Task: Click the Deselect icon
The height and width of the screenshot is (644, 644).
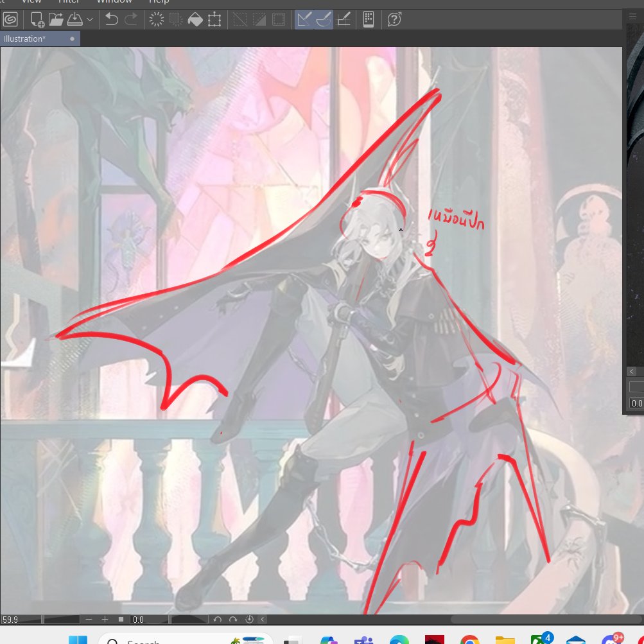Action: 240,19
